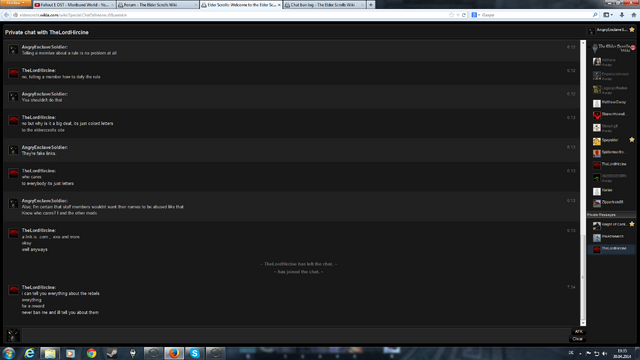Switch to the Forum - The Elder Scrolls Wiki tab
This screenshot has width=640, height=360.
pos(158,5)
